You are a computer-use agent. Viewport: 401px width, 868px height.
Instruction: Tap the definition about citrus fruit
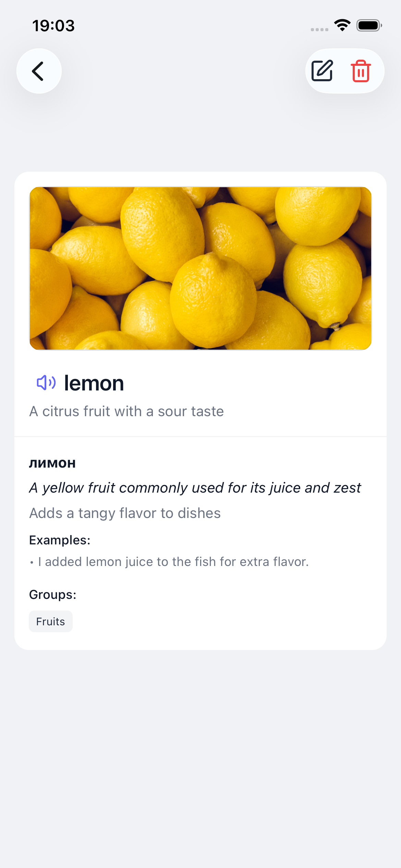[126, 411]
